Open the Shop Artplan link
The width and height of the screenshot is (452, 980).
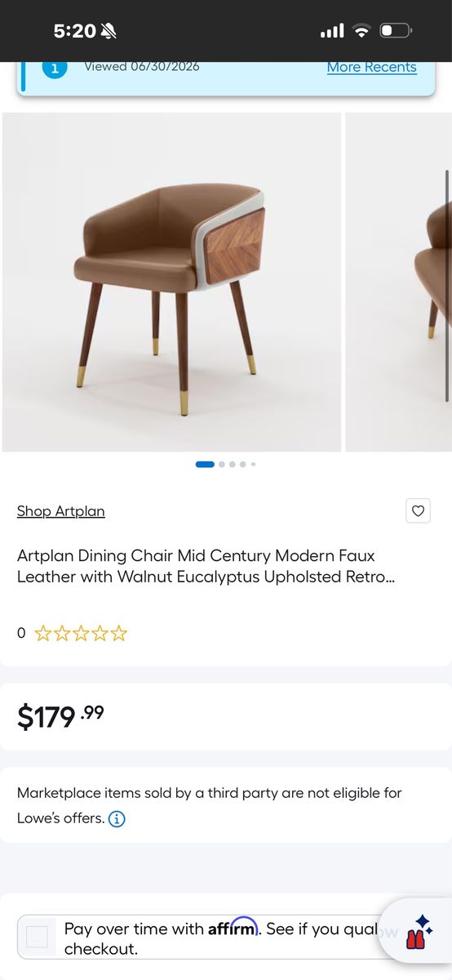coord(61,511)
